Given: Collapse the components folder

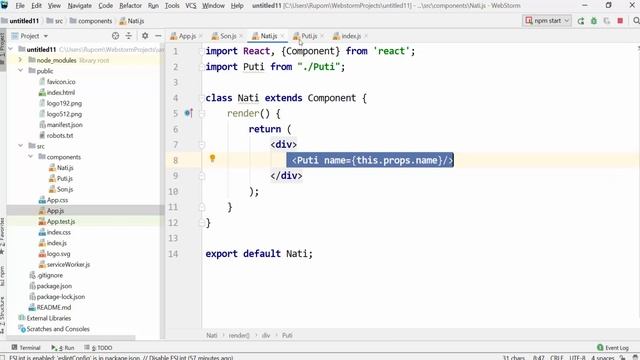Looking at the screenshot, I should [x=31, y=157].
